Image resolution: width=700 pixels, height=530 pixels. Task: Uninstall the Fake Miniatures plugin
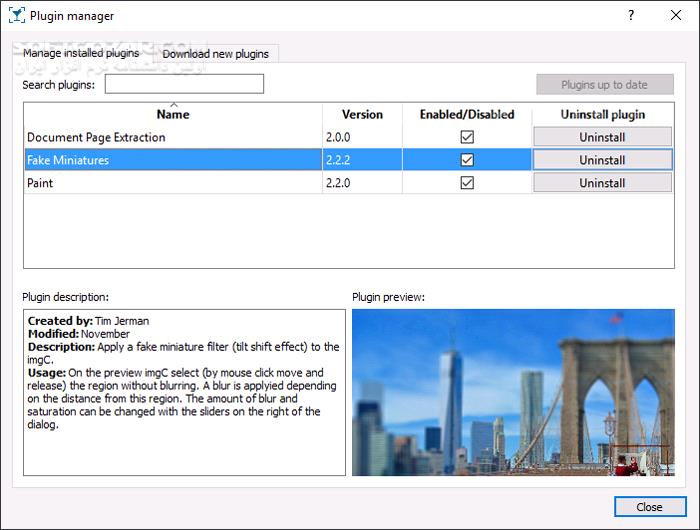[601, 160]
